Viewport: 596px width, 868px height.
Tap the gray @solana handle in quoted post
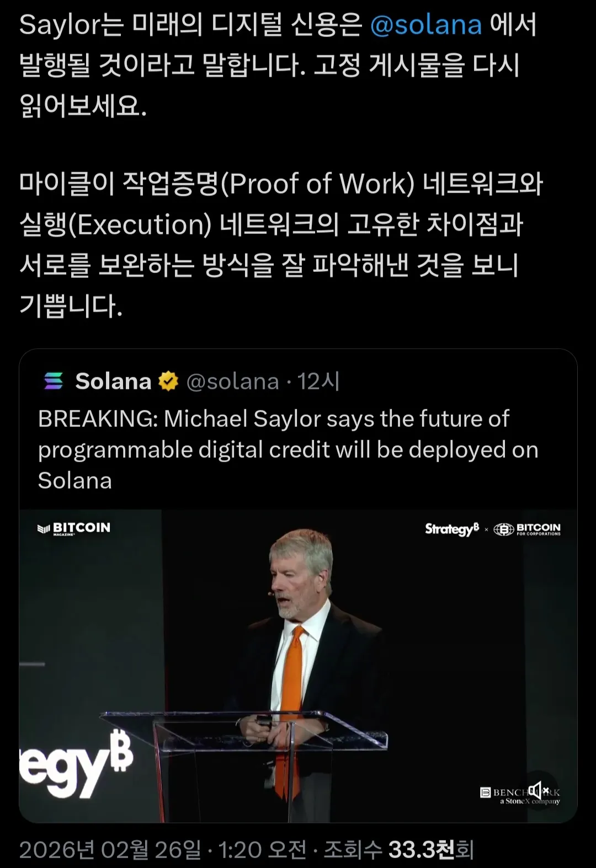(x=232, y=382)
